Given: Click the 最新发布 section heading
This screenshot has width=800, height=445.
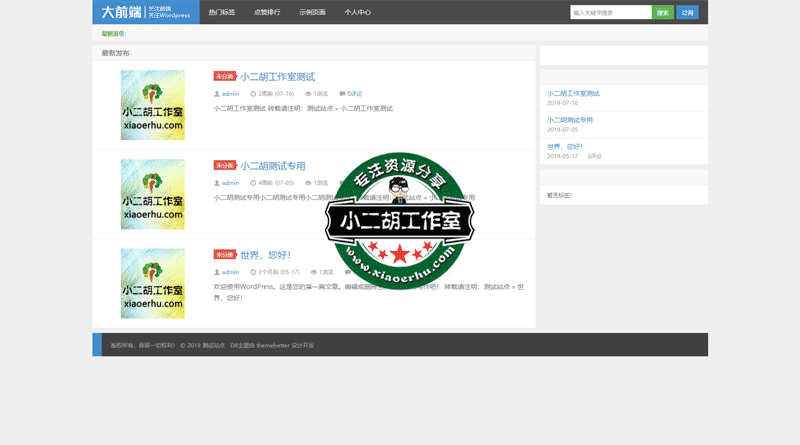Looking at the screenshot, I should (115, 53).
